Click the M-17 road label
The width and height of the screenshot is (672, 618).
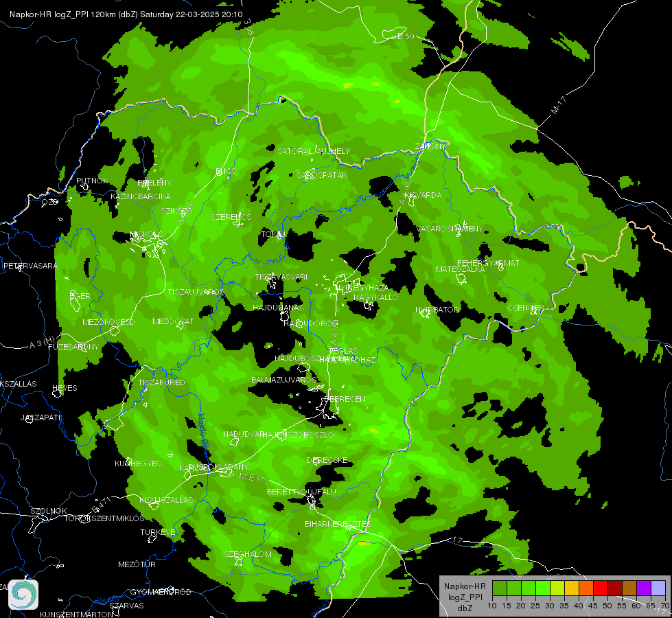(558, 105)
